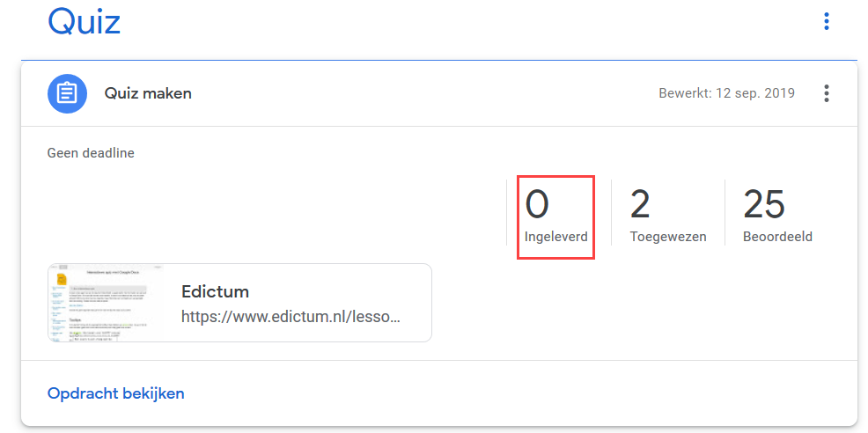Click the blue divider line under Quiz heading
Viewport: 868px width, 433px height.
[439, 60]
